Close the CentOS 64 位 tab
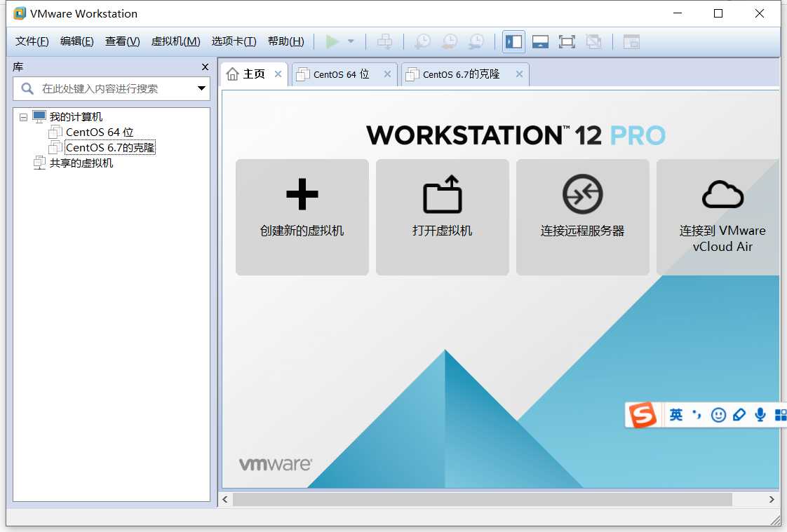 point(387,74)
